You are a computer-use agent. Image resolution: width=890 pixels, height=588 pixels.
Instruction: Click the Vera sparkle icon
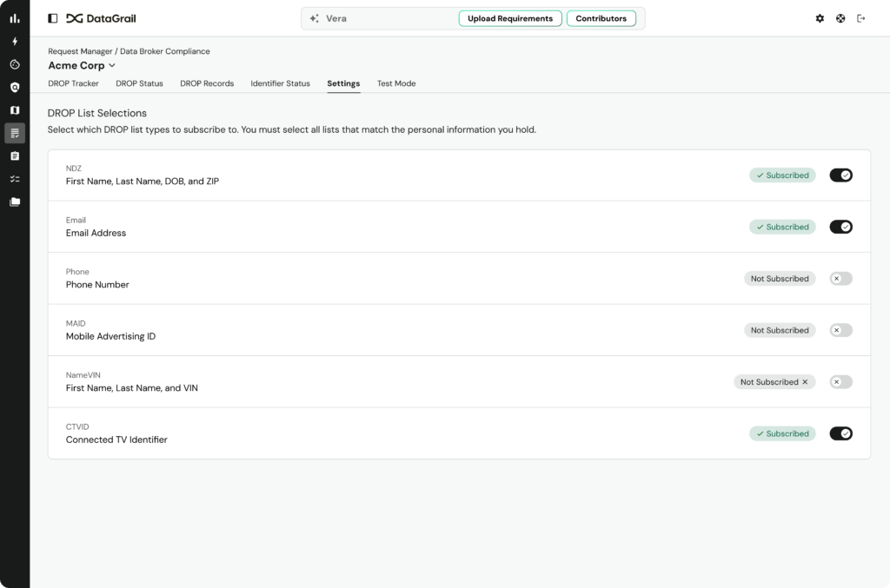pos(315,18)
